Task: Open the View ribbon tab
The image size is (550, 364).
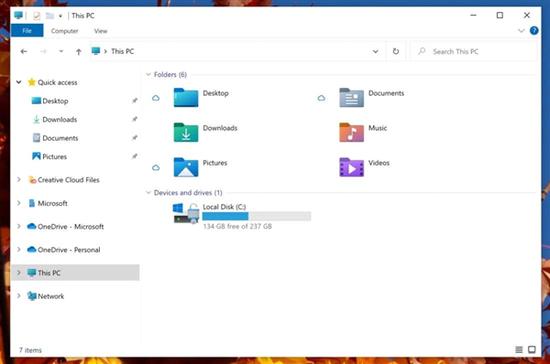Action: coord(101,31)
